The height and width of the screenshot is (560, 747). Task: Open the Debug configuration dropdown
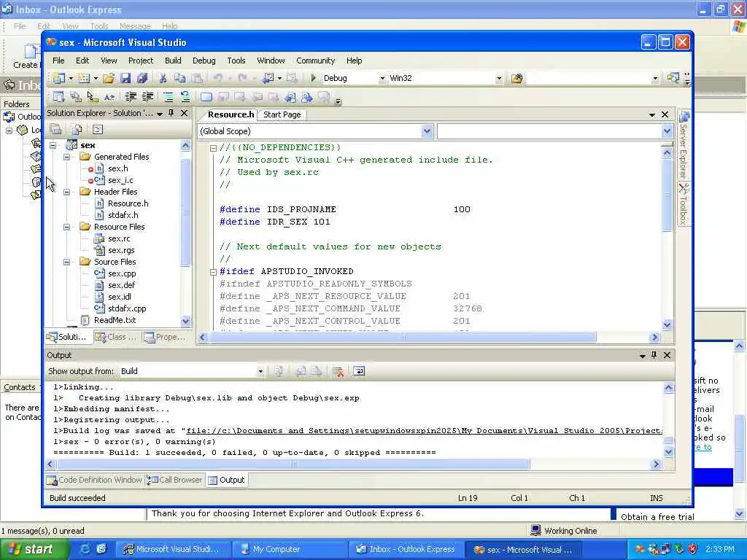click(382, 79)
